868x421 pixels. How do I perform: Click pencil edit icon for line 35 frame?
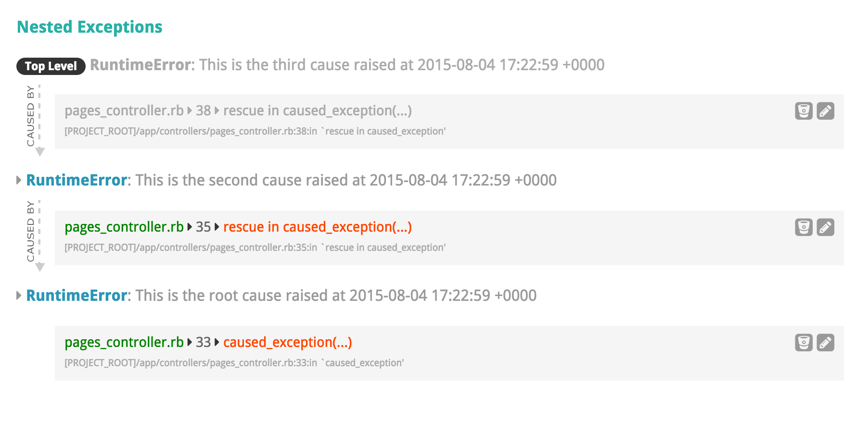[825, 227]
